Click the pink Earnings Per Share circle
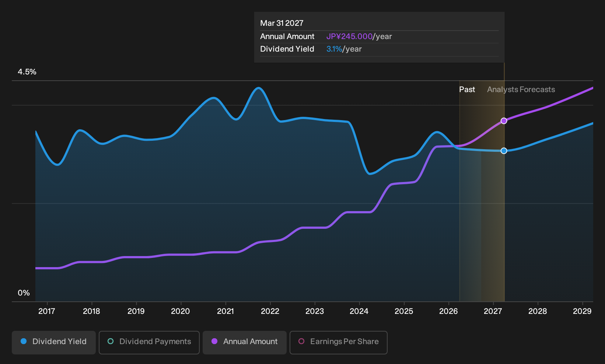 301,342
